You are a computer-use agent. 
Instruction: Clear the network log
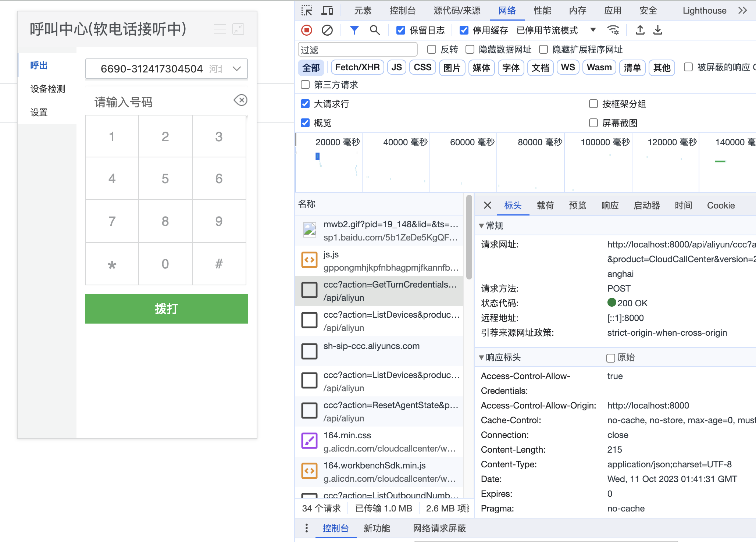(327, 30)
